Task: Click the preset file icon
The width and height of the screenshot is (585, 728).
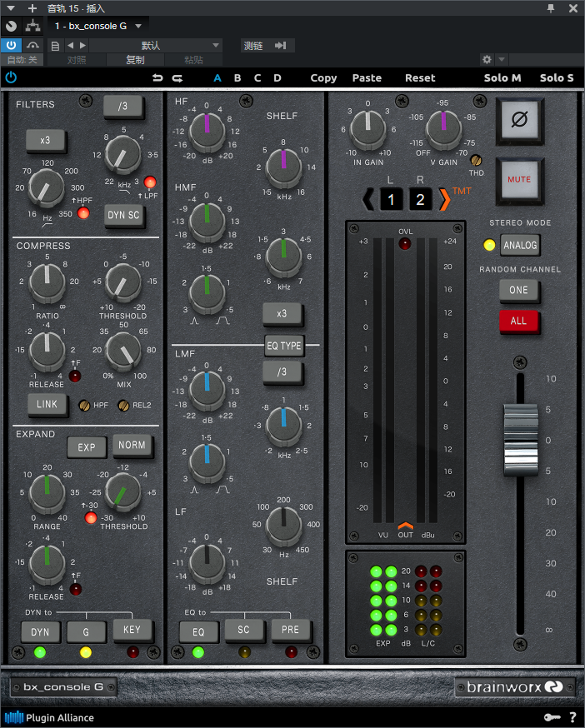Action: click(x=55, y=46)
